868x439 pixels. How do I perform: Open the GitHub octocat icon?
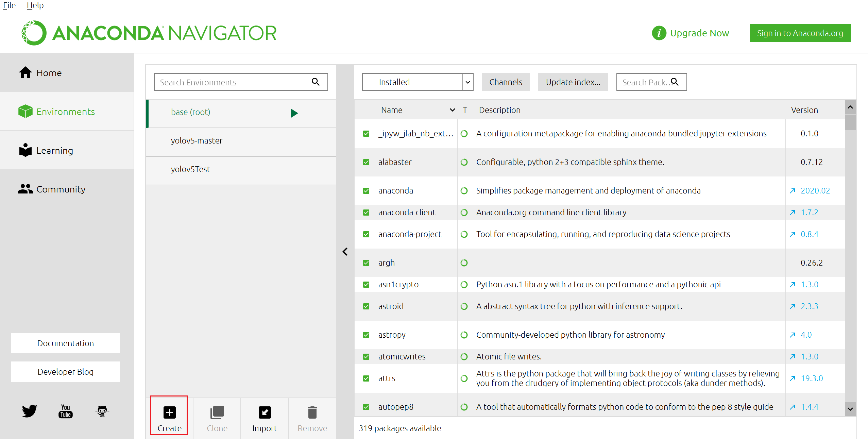pos(102,411)
